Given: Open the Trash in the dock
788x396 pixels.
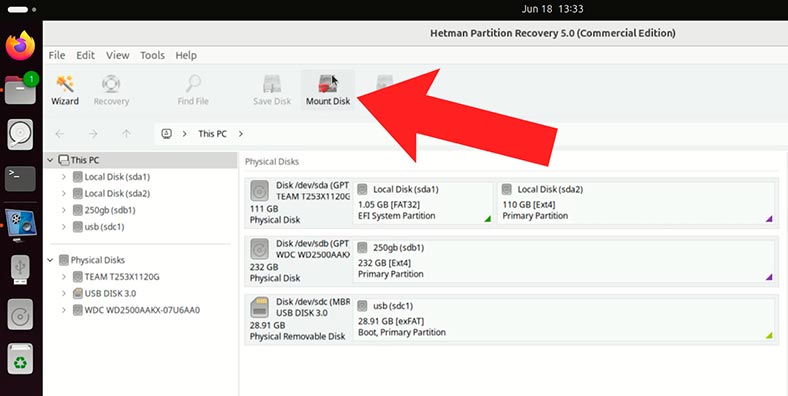Looking at the screenshot, I should (x=20, y=359).
